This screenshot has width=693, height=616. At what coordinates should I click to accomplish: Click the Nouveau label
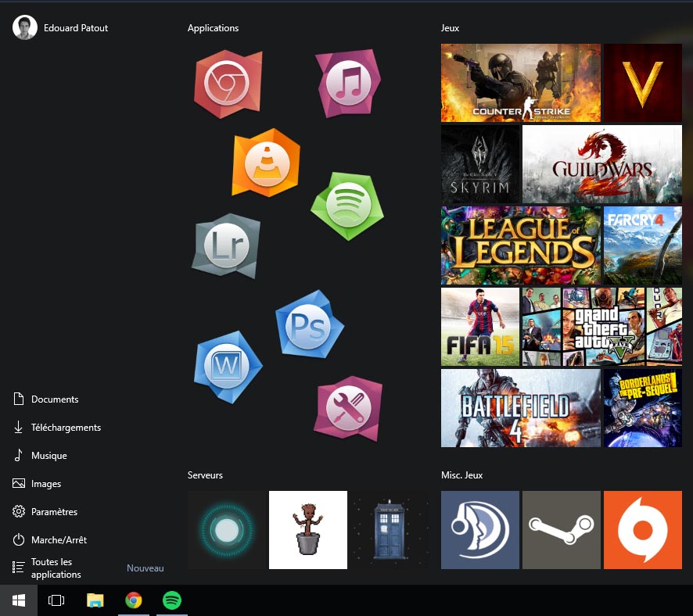tap(145, 568)
